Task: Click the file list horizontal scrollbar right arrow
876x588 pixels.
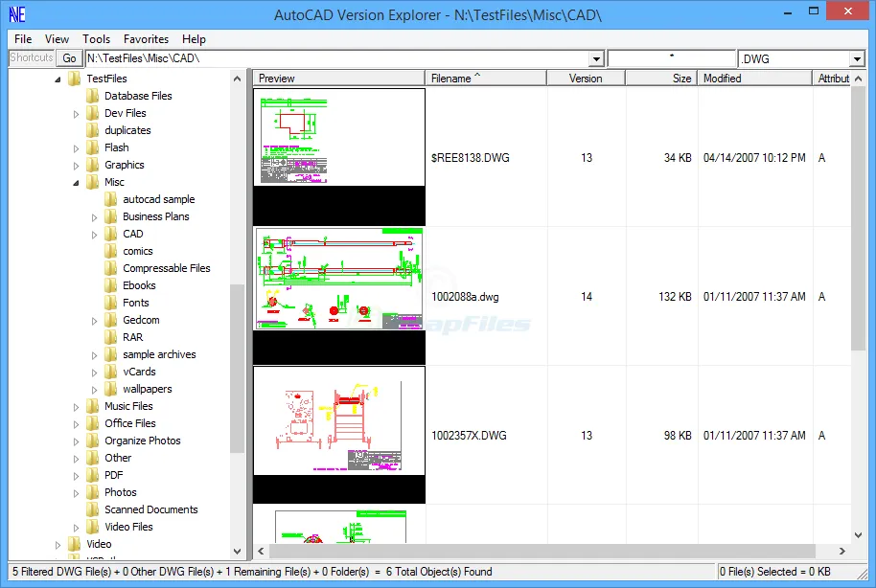Action: [842, 552]
